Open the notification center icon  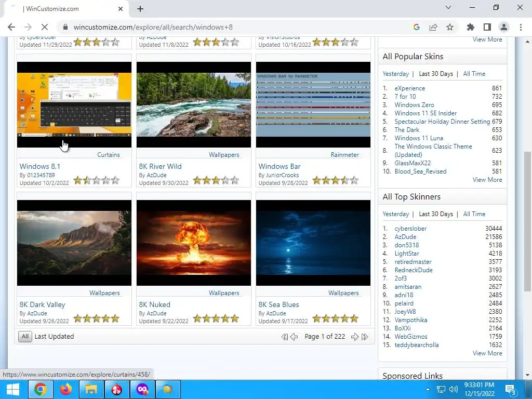(x=511, y=390)
